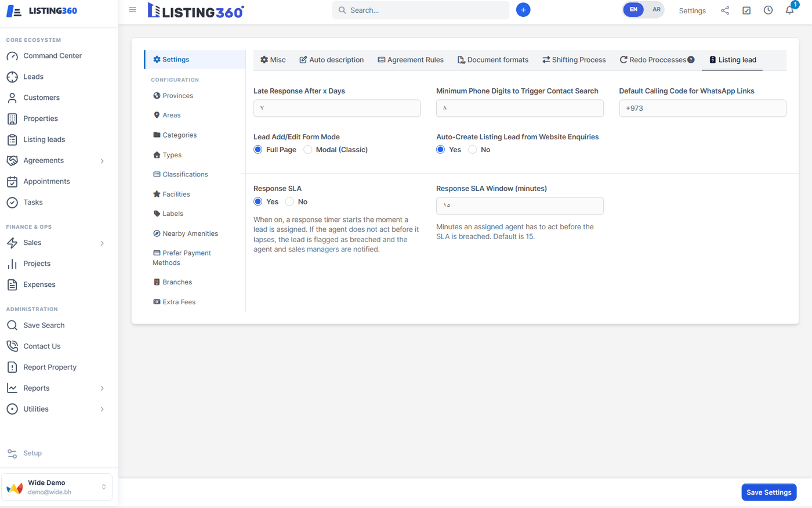The width and height of the screenshot is (812, 508).
Task: Switch to the Document formats tab
Action: pyautogui.click(x=493, y=60)
